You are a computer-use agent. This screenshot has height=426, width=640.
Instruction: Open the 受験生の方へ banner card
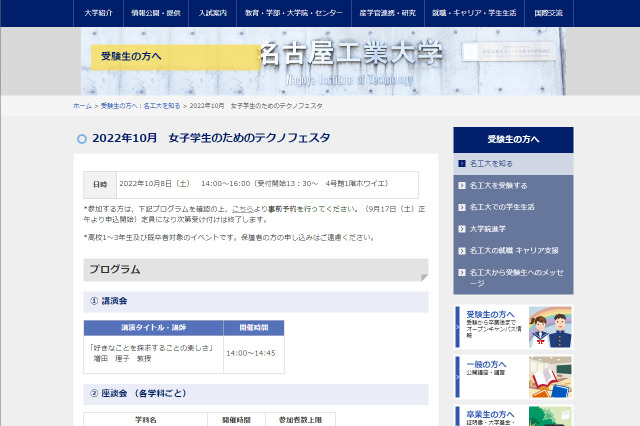click(513, 327)
